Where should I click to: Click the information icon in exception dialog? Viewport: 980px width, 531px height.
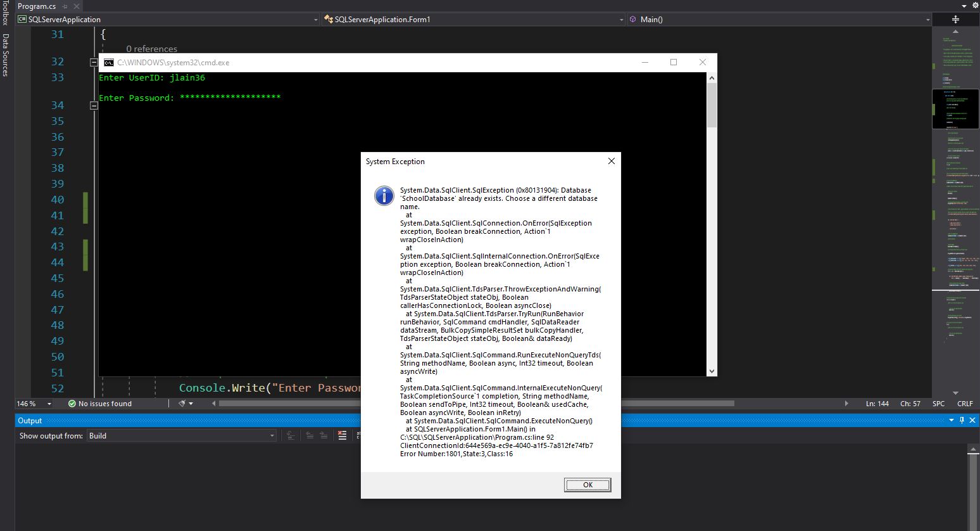click(x=384, y=196)
